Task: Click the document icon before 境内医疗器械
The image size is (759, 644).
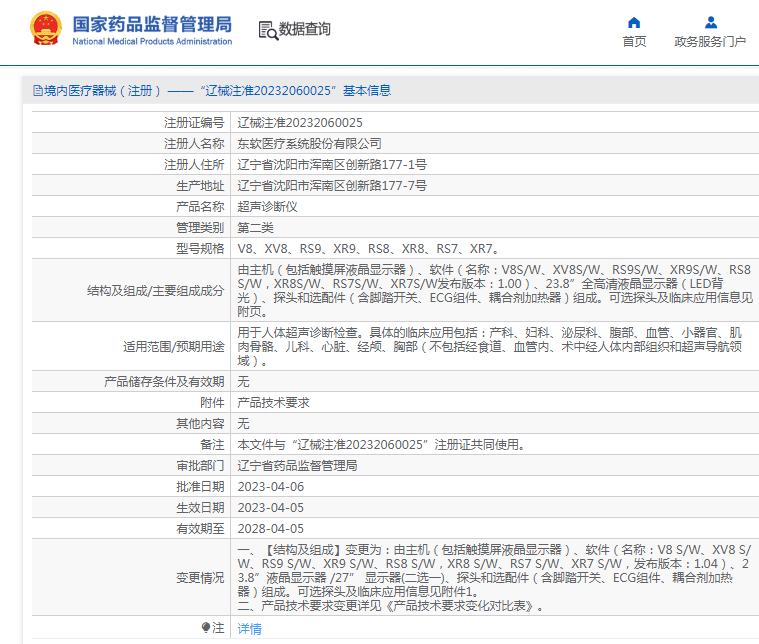Action: point(37,91)
